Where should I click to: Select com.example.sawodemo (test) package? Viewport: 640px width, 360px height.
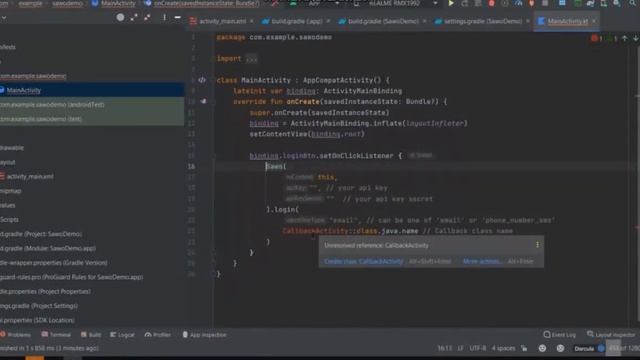point(92,119)
